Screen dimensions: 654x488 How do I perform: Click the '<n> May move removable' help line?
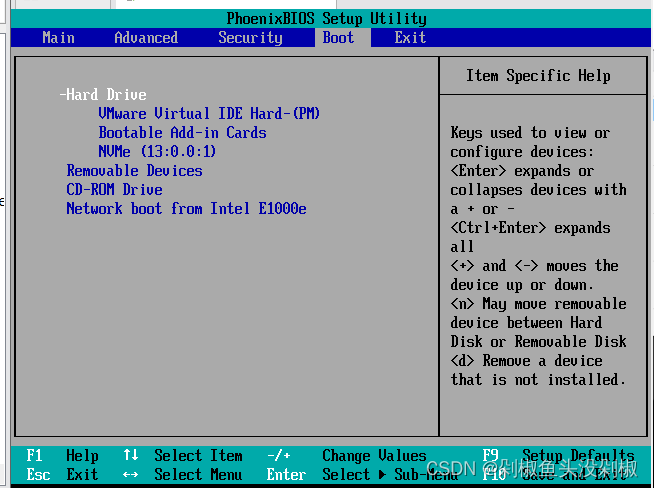click(x=538, y=304)
